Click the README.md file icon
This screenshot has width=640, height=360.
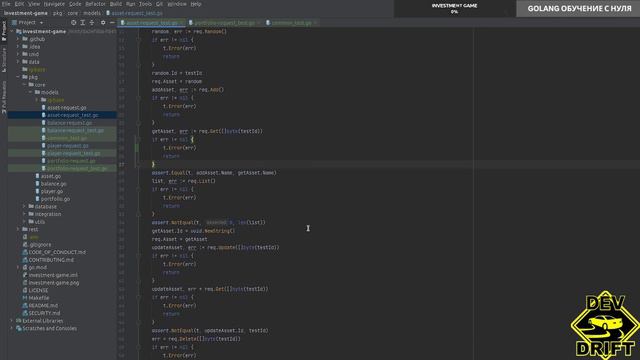point(25,305)
